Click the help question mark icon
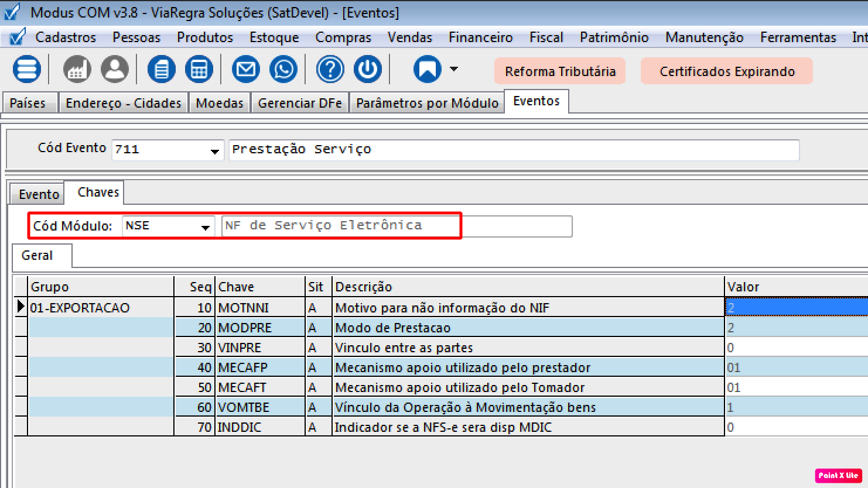 click(x=330, y=70)
